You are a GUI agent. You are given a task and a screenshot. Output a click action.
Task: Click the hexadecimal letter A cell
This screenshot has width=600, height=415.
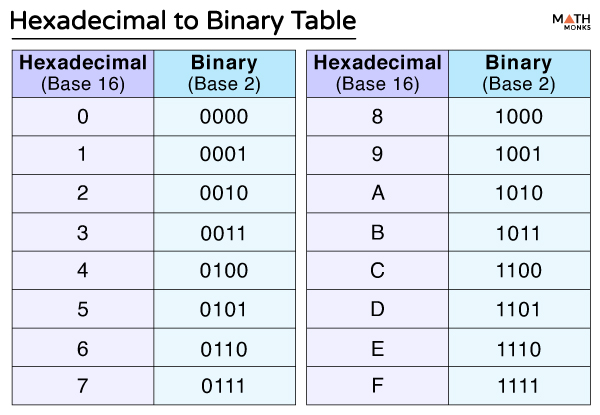coord(378,194)
